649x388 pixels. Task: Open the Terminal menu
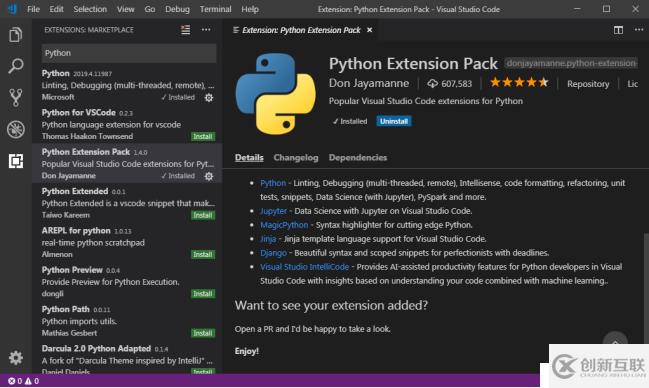(215, 9)
